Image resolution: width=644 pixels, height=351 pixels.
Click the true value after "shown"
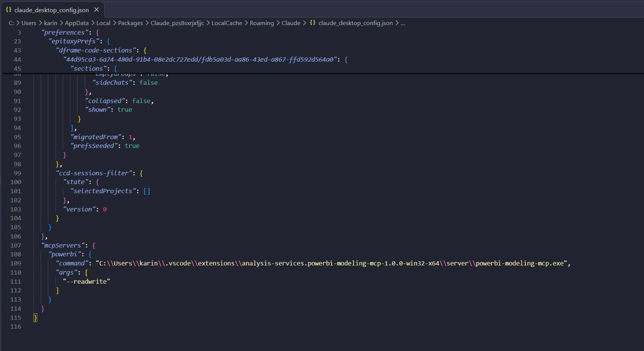[x=125, y=110]
